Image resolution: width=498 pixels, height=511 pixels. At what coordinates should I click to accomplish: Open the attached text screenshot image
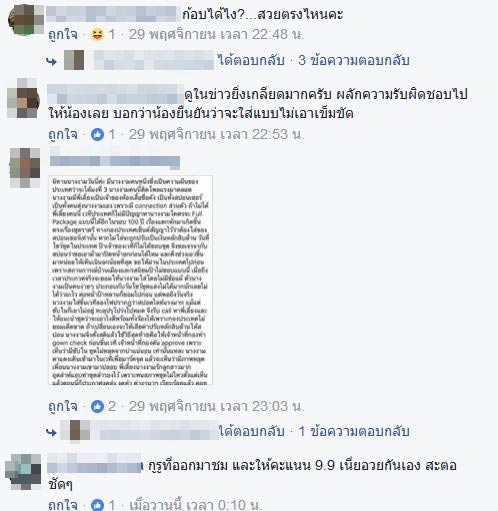[130, 280]
